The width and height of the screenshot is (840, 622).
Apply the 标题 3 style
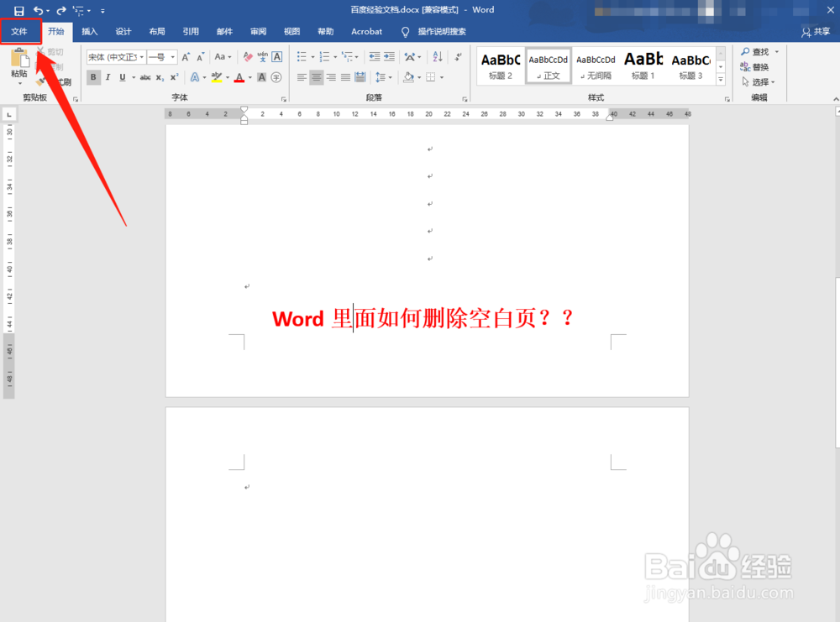click(691, 65)
